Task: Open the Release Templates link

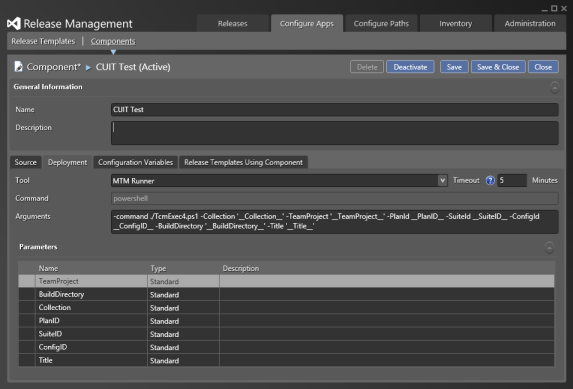Action: tap(43, 41)
